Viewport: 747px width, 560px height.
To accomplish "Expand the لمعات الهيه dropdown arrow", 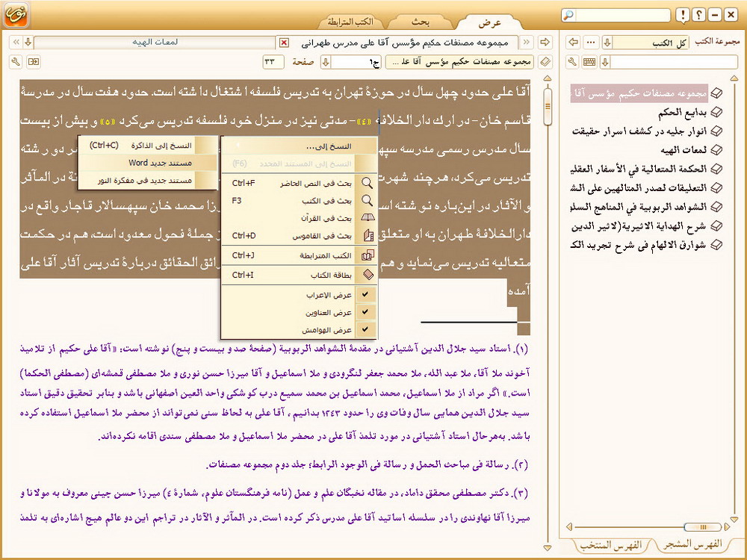I will pyautogui.click(x=28, y=42).
